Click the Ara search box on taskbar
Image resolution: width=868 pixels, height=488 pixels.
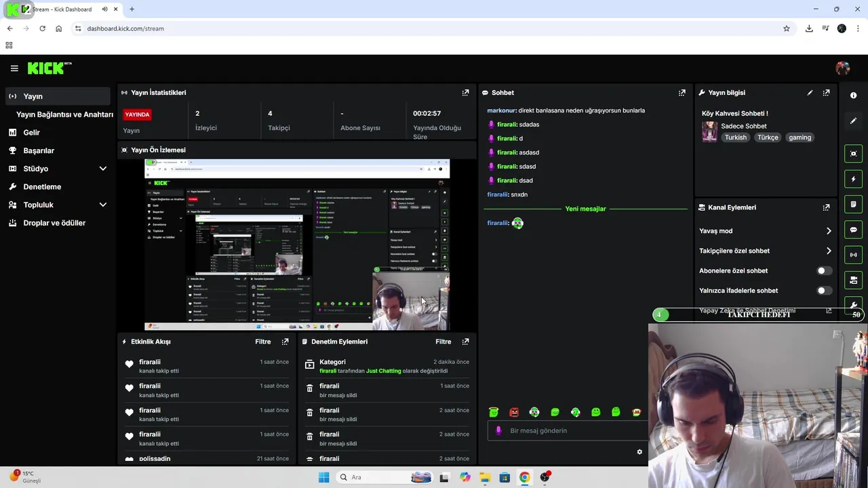[384, 477]
